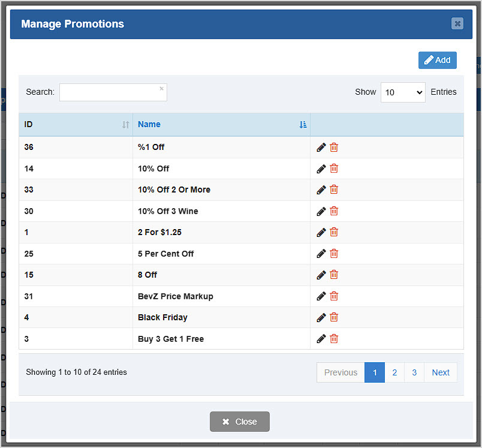Click Next to view more promotions
This screenshot has width=482, height=448.
(440, 372)
